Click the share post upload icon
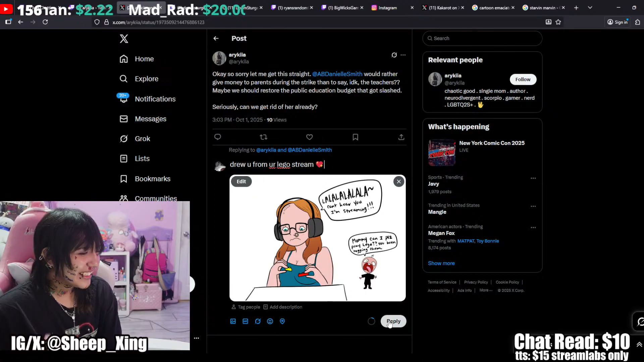 [x=401, y=137]
